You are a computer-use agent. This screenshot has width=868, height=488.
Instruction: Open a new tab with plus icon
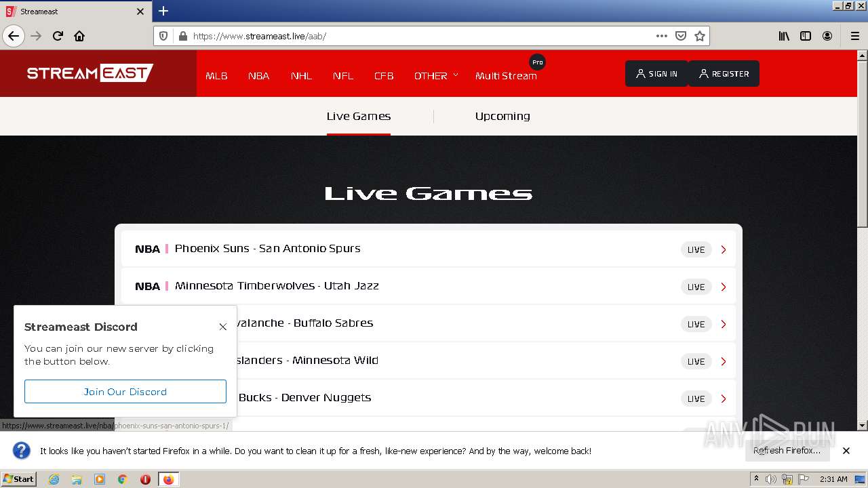point(163,11)
